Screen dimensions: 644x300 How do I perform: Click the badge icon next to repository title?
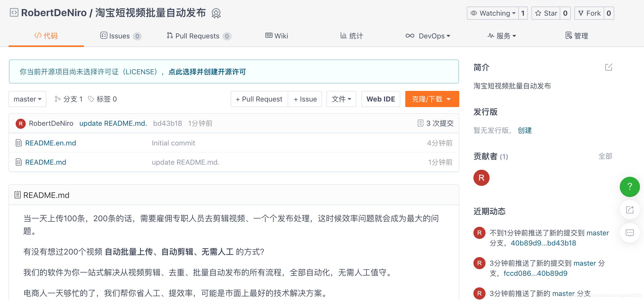[216, 13]
